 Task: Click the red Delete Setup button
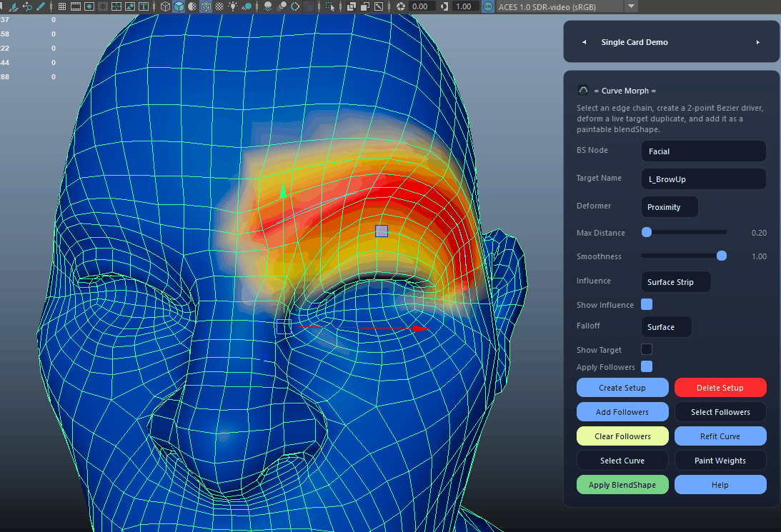tap(720, 388)
